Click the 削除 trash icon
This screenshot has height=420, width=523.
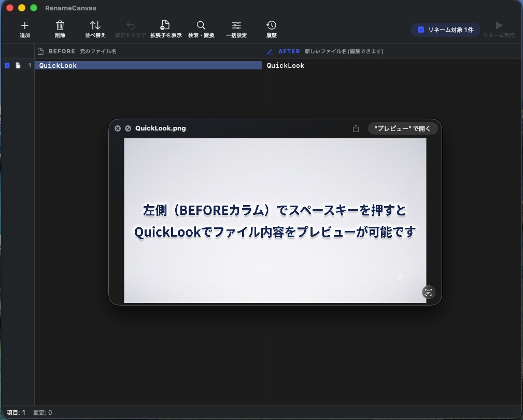60,25
